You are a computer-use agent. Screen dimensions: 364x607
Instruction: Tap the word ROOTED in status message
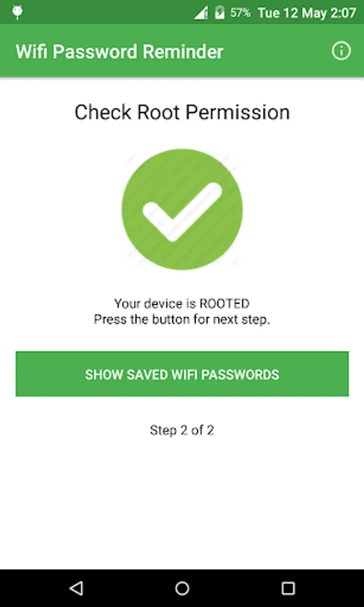point(224,303)
